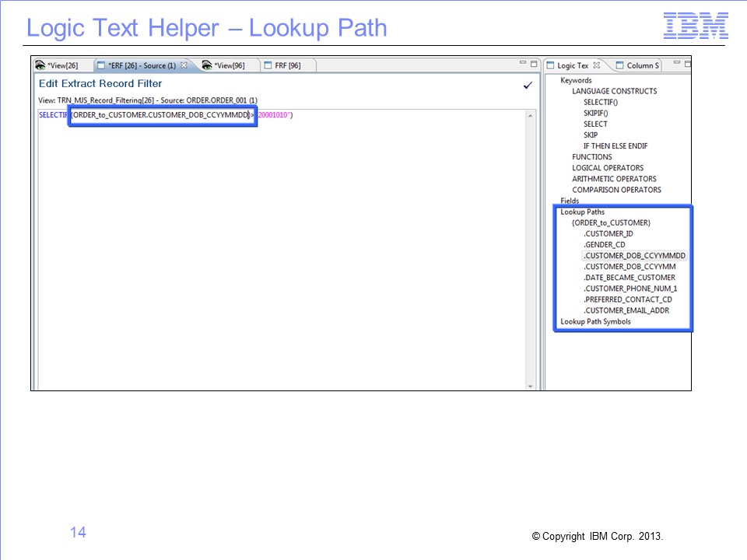Minimize the Logic Text helper pane
This screenshot has height=560, width=747.
coord(676,62)
